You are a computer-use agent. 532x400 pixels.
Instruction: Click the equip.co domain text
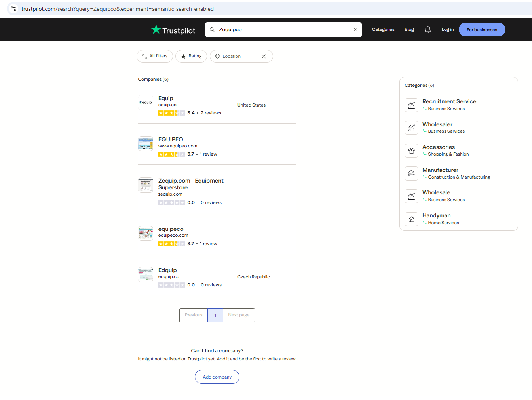pos(167,105)
